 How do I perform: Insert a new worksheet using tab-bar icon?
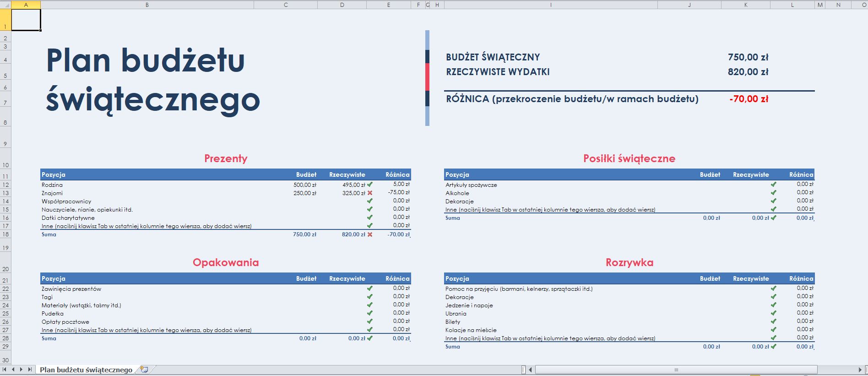(x=144, y=369)
